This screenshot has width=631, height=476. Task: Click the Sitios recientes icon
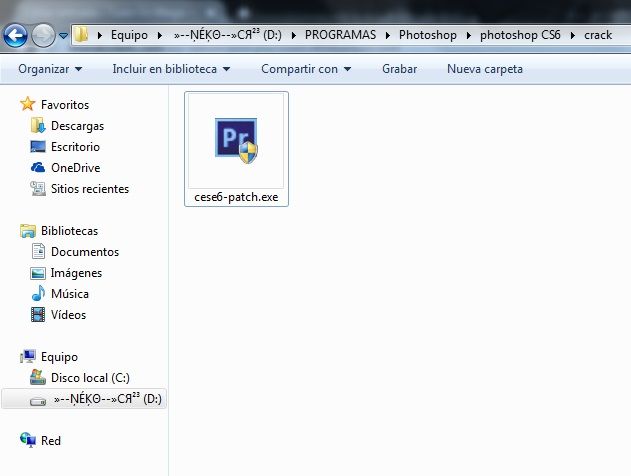click(38, 188)
